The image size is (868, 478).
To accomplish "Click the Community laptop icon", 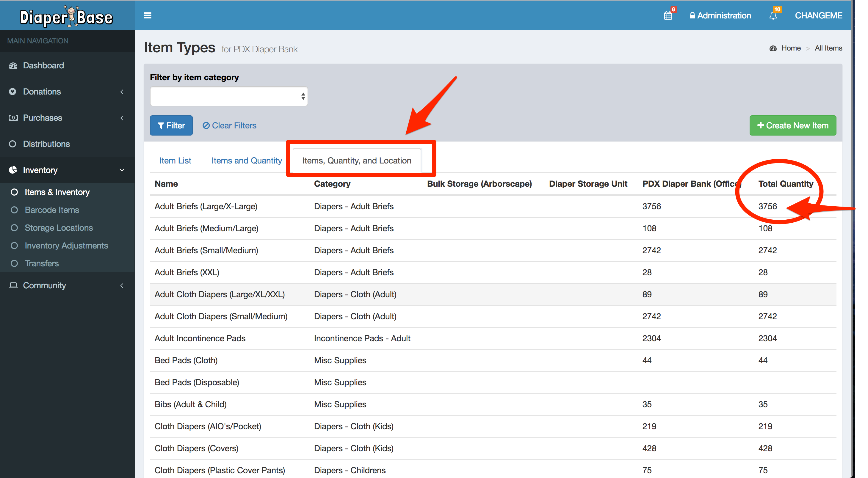I will click(13, 285).
